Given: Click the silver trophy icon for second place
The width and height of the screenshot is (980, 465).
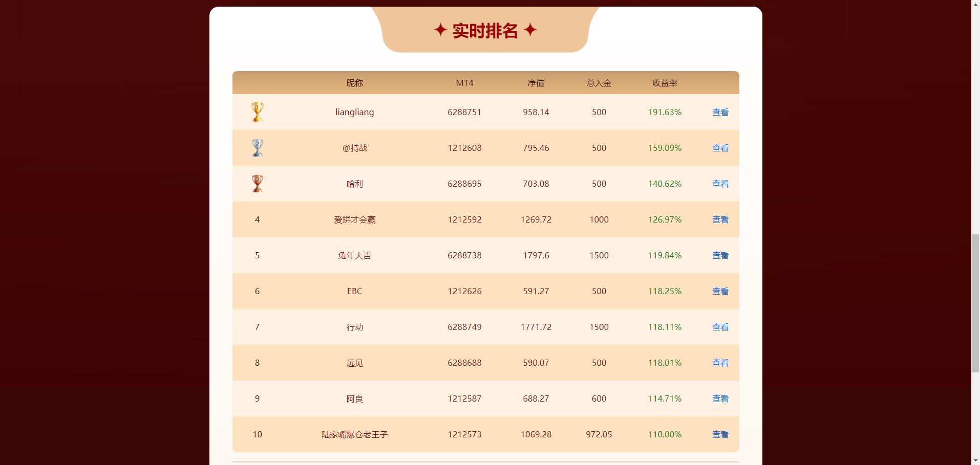Looking at the screenshot, I should [x=257, y=148].
